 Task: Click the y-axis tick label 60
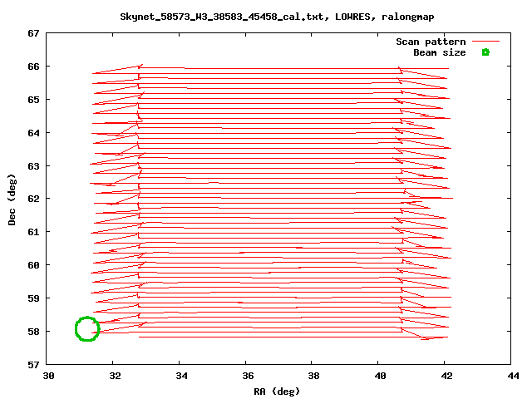(x=33, y=265)
